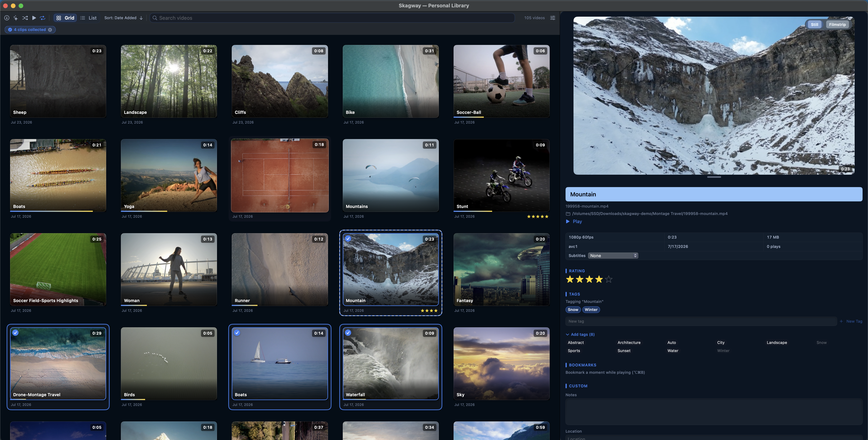Remove the applied Snow tag chip
The image size is (868, 440).
pos(573,310)
